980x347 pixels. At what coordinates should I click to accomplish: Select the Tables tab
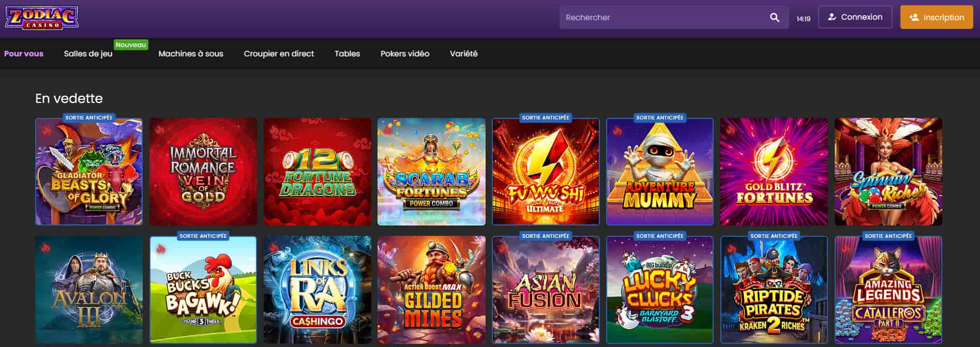point(347,54)
